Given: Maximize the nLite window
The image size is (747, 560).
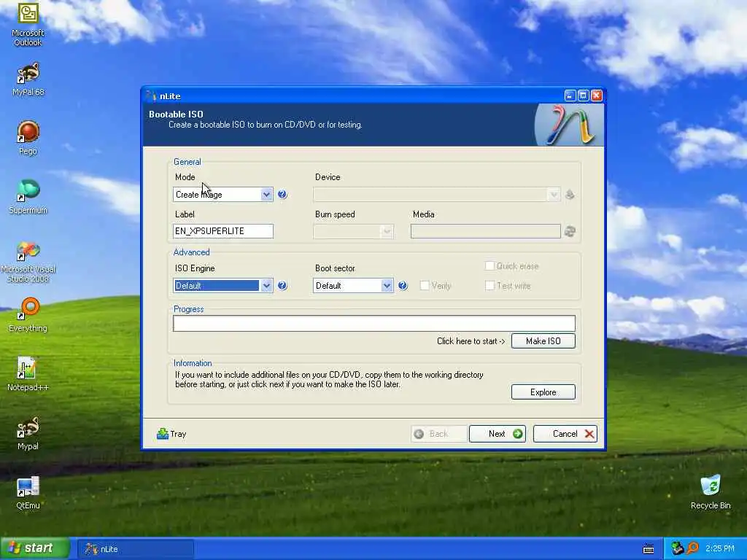Looking at the screenshot, I should click(x=583, y=96).
